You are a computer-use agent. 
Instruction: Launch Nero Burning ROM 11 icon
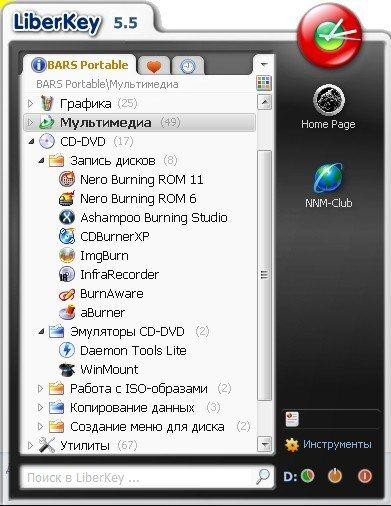point(67,179)
